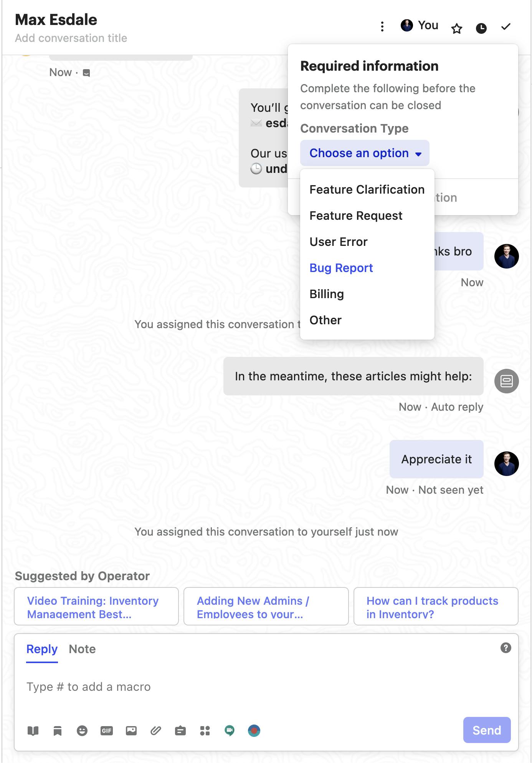Snooze the conversation with clock icon
The height and width of the screenshot is (763, 532).
tap(481, 28)
